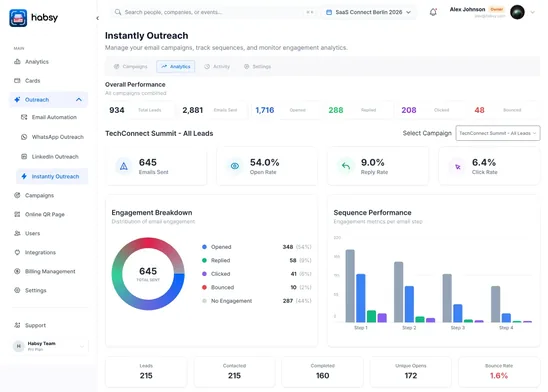Image resolution: width=548 pixels, height=392 pixels.
Task: Click the Alex Johnson user name
Action: pyautogui.click(x=467, y=9)
